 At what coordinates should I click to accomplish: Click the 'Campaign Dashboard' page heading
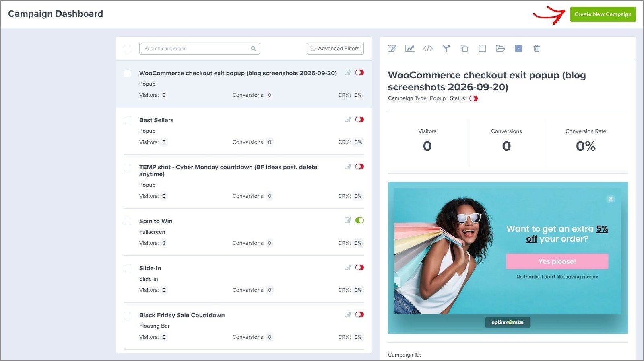[56, 14]
